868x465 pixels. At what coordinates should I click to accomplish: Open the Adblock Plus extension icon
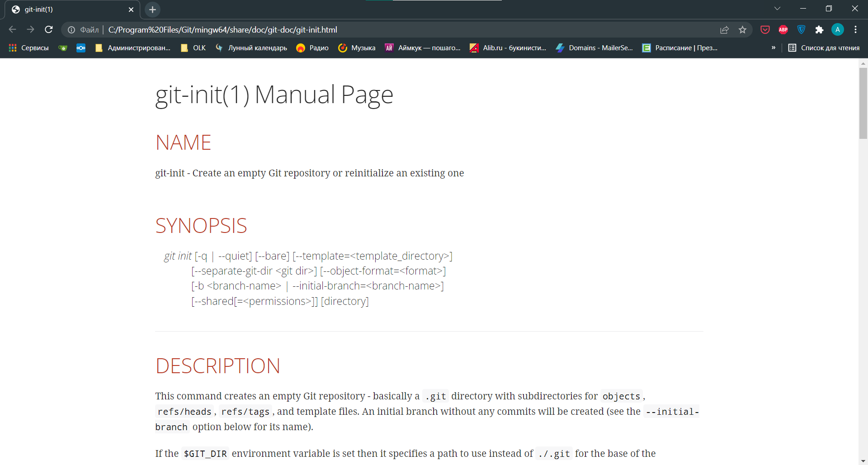point(783,30)
